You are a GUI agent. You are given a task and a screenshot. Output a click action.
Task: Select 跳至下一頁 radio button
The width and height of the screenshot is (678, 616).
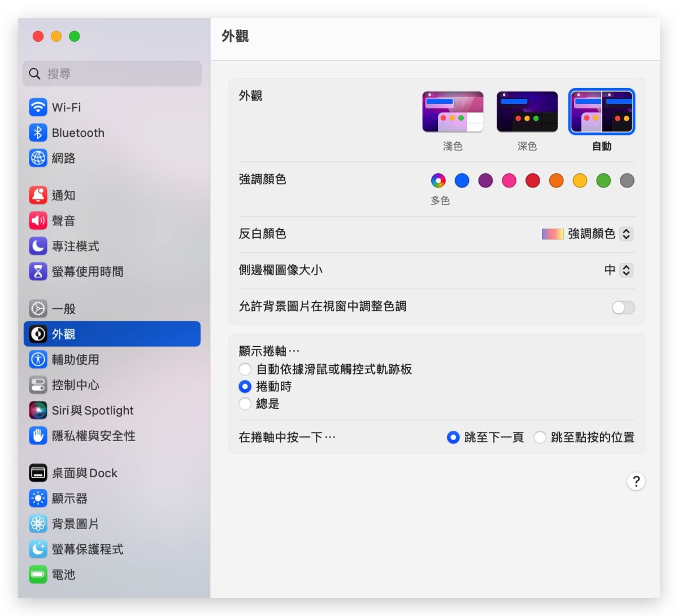click(x=453, y=438)
